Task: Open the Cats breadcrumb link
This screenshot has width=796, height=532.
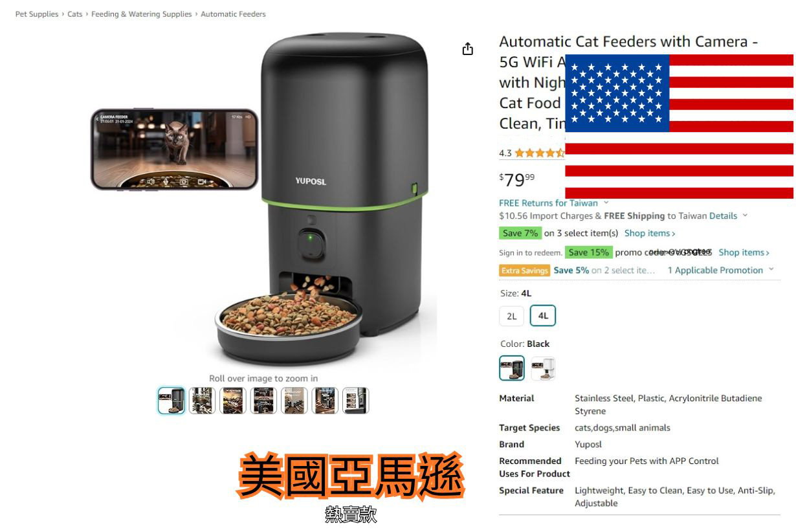Action: tap(75, 14)
